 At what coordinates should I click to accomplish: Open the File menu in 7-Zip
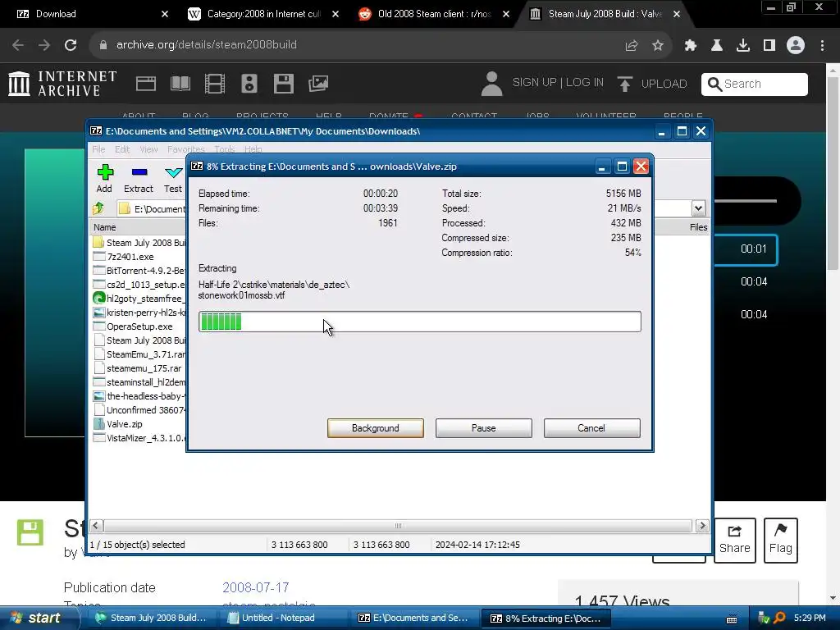pyautogui.click(x=98, y=149)
